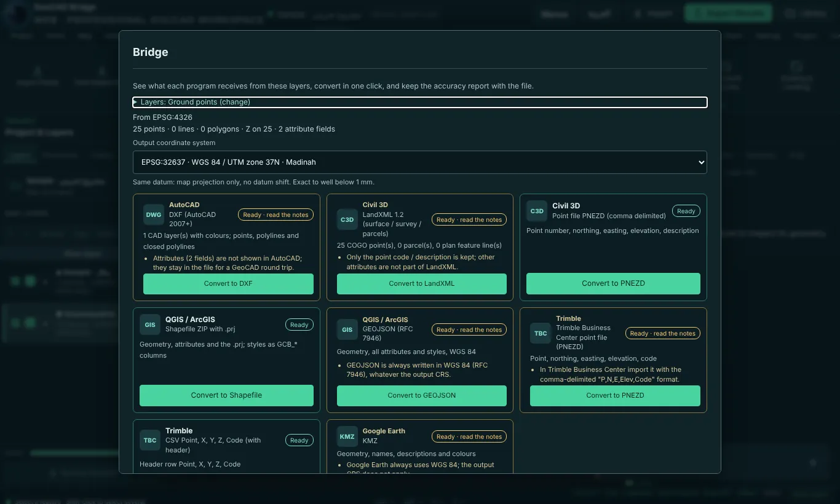Image resolution: width=840 pixels, height=504 pixels.
Task: Click the Convert to GEOJSON button
Action: pyautogui.click(x=422, y=396)
